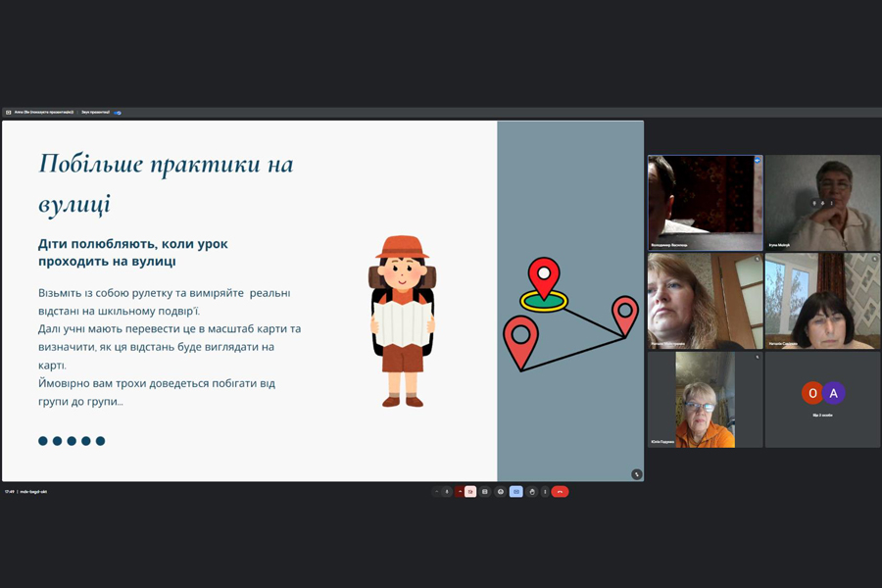Select the top-right participant video tile
Screen dimensions: 882x588
pyautogui.click(x=822, y=203)
